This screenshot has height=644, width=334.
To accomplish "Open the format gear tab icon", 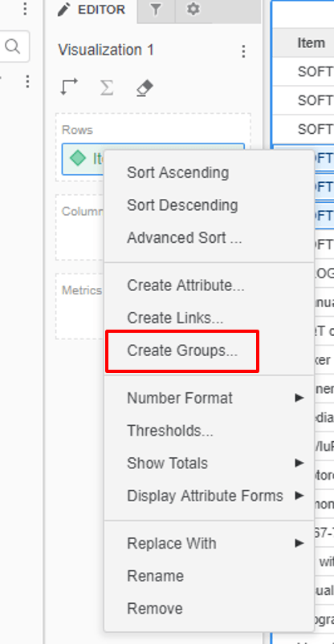I will [193, 10].
